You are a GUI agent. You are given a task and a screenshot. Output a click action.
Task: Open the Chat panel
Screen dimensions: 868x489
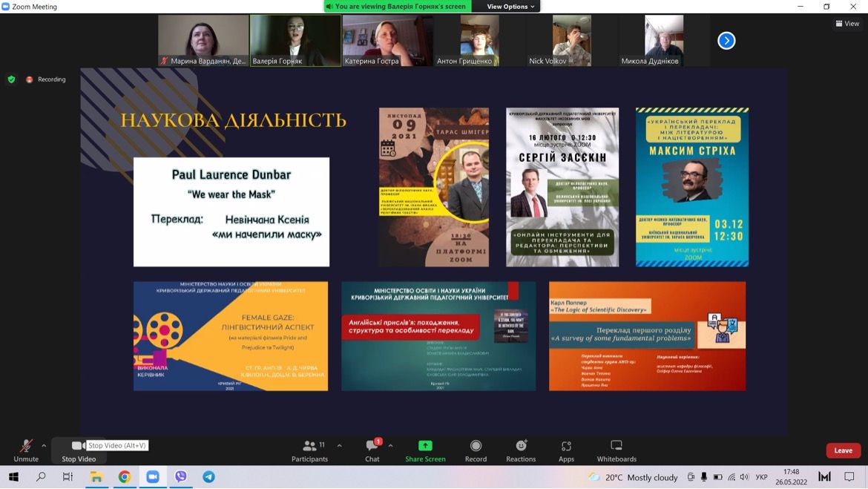click(372, 450)
